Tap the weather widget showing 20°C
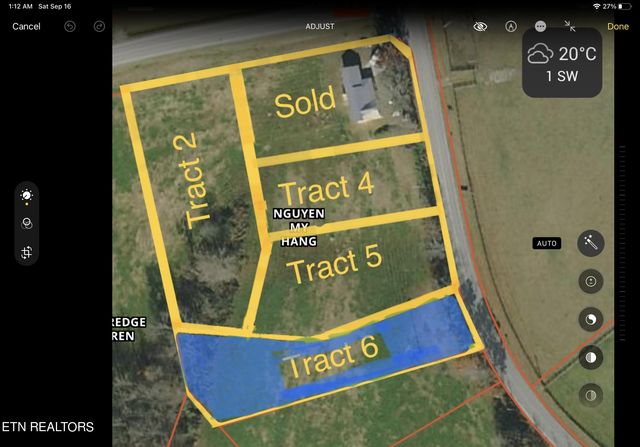 tap(561, 62)
